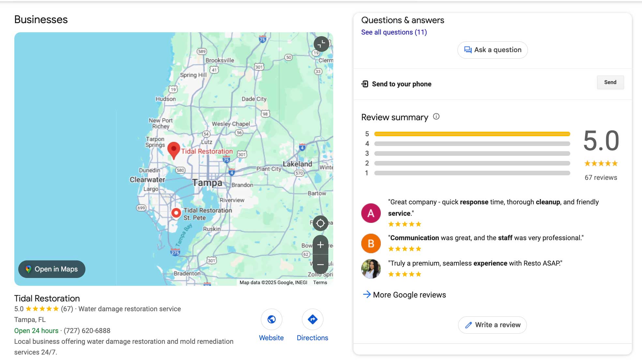Zoom in the map with plus button
This screenshot has height=364, width=642.
pyautogui.click(x=320, y=245)
